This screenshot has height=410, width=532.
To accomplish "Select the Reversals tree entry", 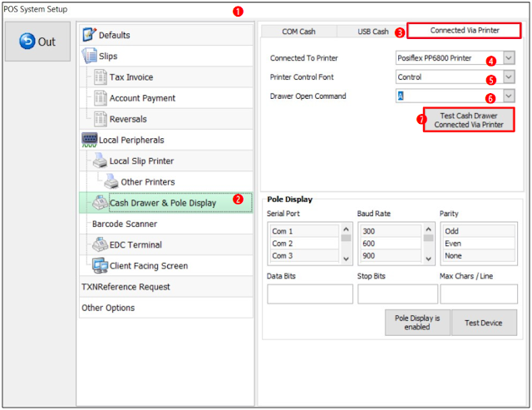I will (166, 119).
